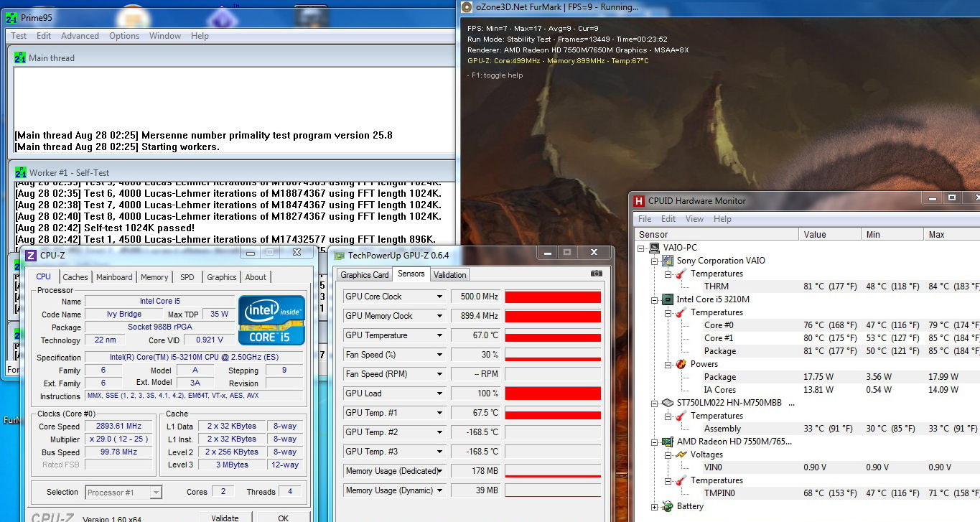Collapse the Sony Corporation VAIO tree node
Image resolution: width=980 pixels, height=522 pixels.
[654, 261]
